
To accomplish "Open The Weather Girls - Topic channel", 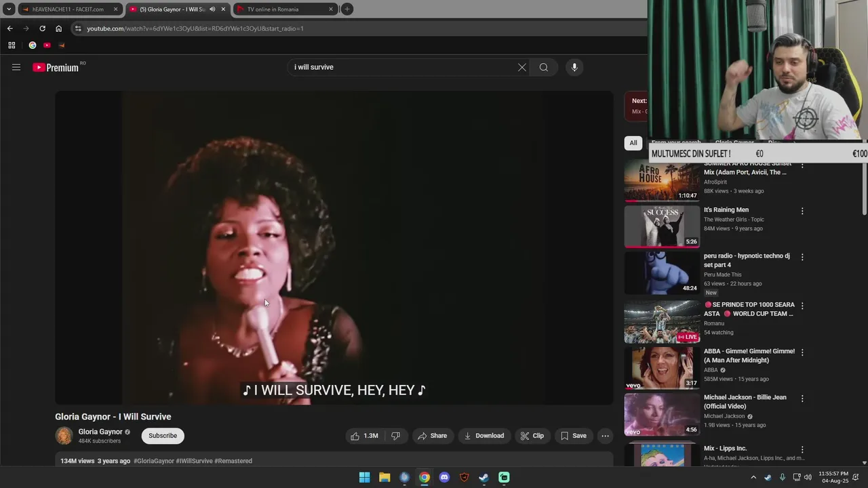I will click(x=734, y=220).
